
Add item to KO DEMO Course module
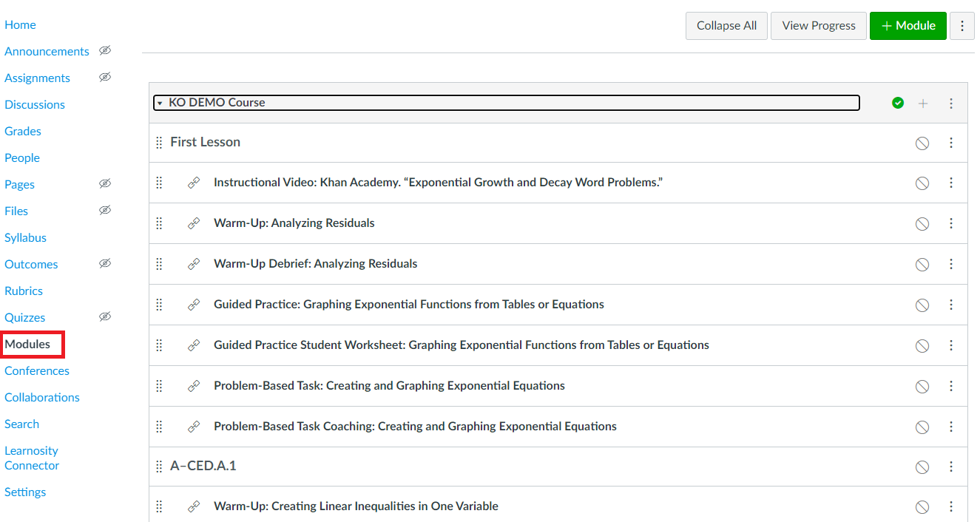(x=923, y=104)
